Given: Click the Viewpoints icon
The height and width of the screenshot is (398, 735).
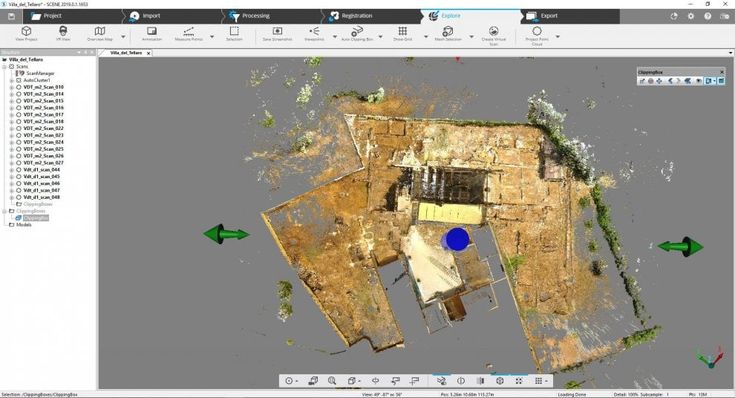Looking at the screenshot, I should [314, 31].
